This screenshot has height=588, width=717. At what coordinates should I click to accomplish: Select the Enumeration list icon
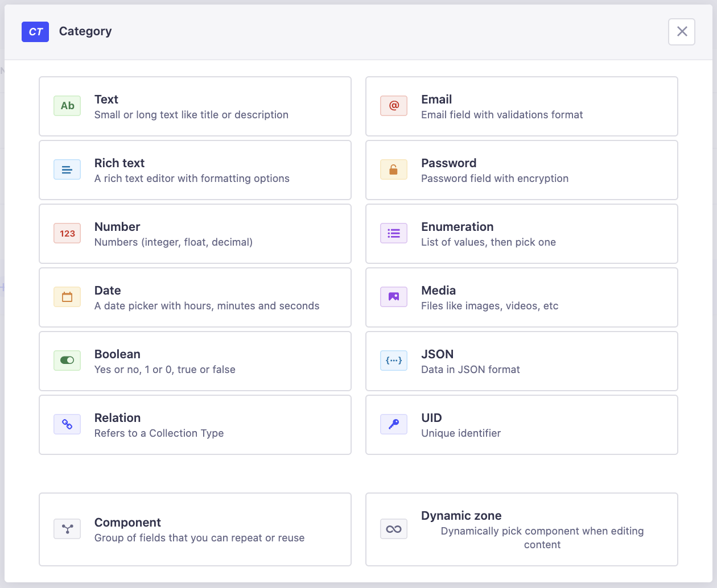click(394, 233)
